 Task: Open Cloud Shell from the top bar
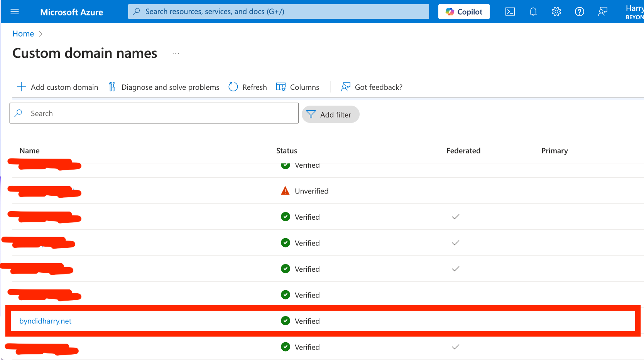point(510,12)
